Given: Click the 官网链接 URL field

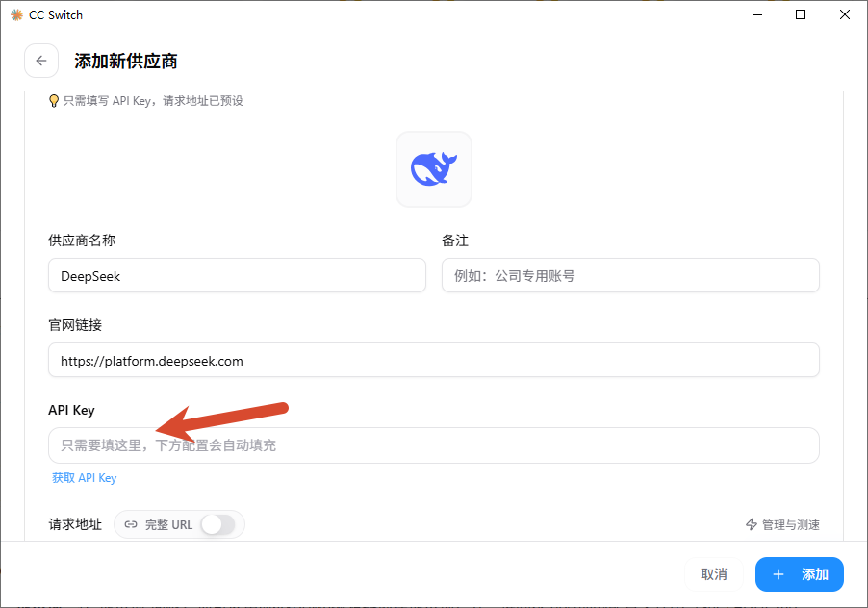Looking at the screenshot, I should click(x=434, y=360).
